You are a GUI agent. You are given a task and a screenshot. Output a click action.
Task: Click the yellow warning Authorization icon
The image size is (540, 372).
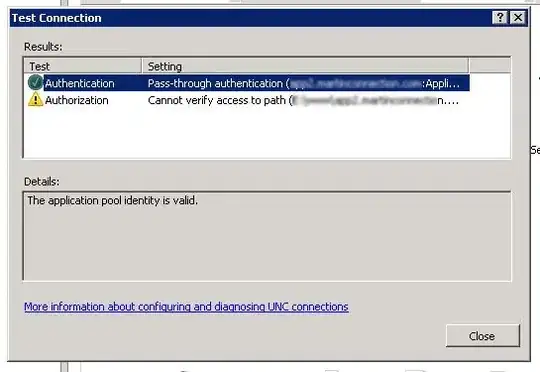coord(35,100)
